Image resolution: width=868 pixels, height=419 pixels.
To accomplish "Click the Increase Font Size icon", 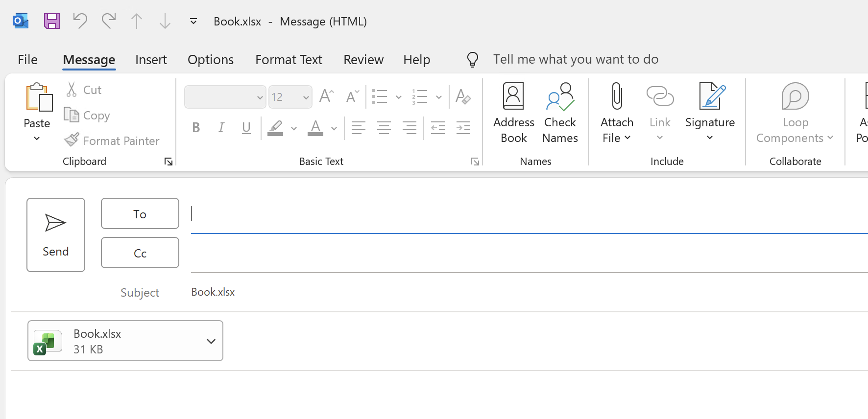I will [327, 96].
